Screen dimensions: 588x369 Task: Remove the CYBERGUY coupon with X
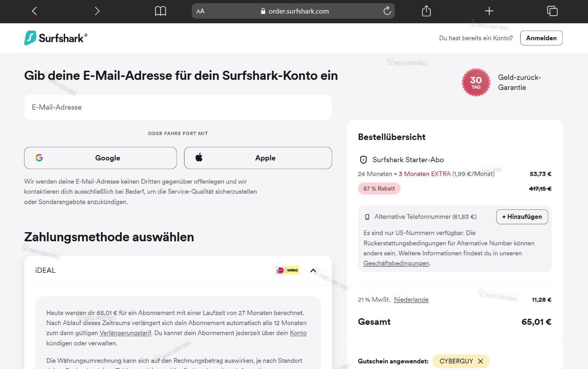point(480,361)
